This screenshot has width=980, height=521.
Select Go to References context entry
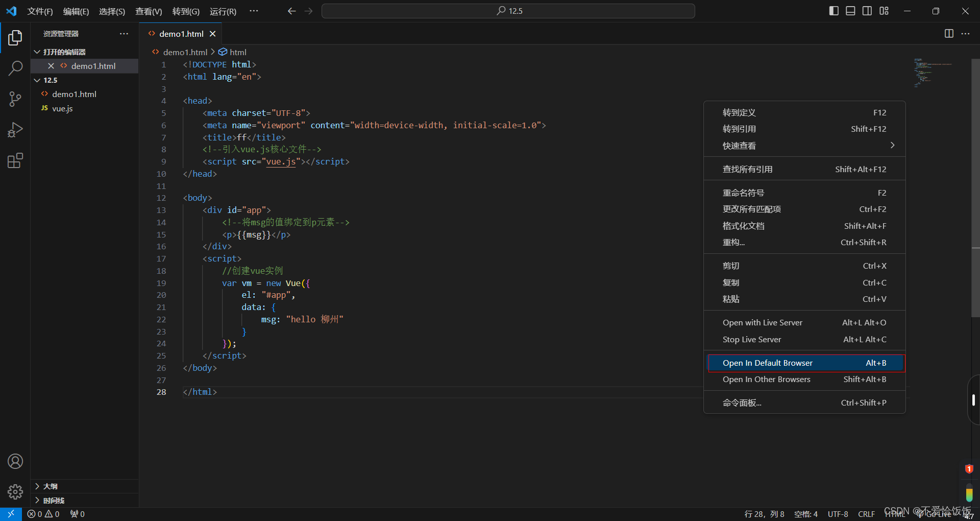pos(804,129)
